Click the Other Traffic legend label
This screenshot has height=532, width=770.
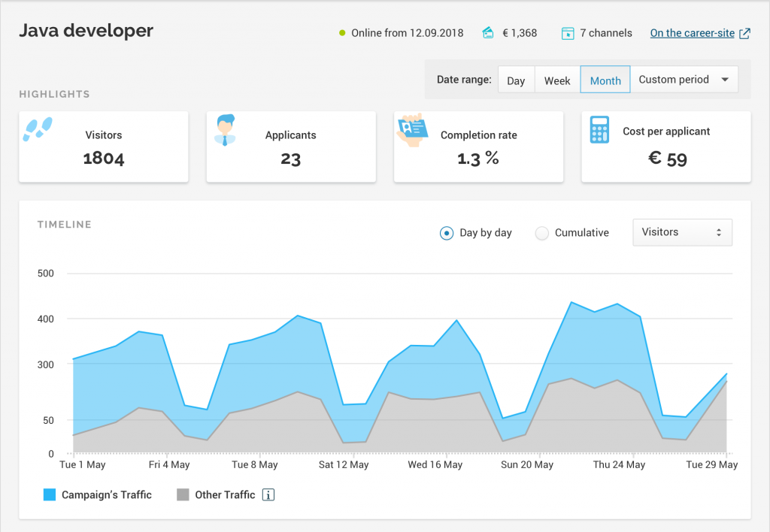(x=225, y=494)
